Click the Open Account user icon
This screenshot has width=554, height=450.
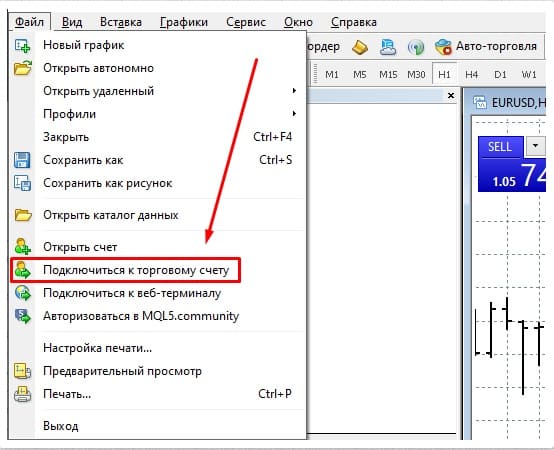pyautogui.click(x=22, y=247)
